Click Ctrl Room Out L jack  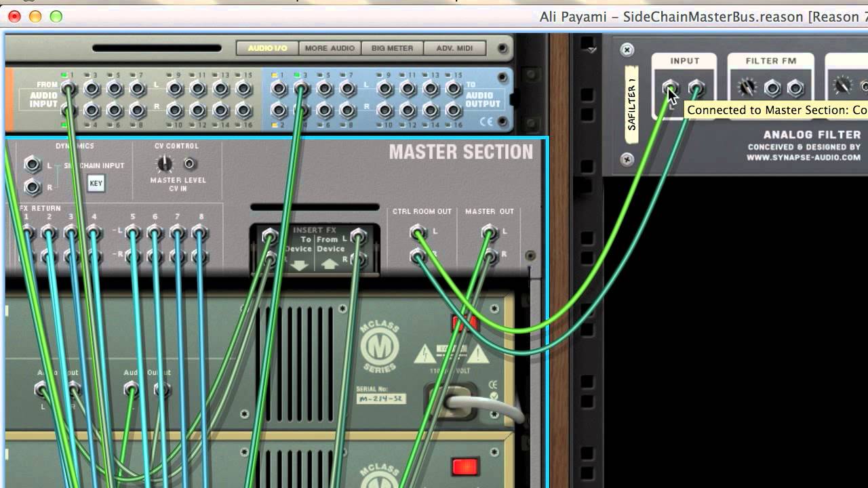(x=418, y=232)
